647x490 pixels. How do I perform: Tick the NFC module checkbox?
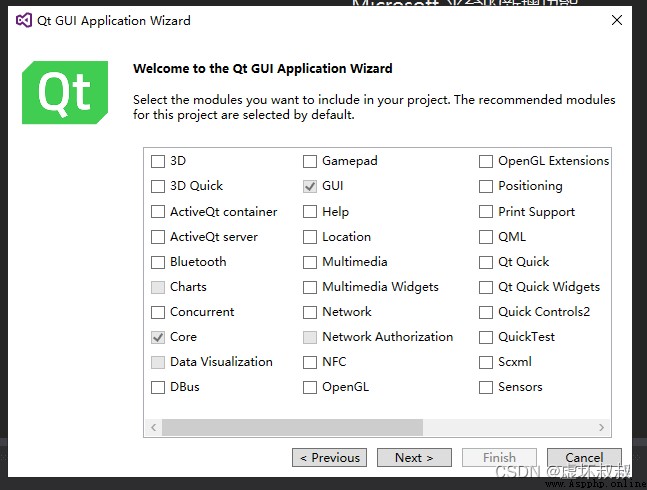310,362
